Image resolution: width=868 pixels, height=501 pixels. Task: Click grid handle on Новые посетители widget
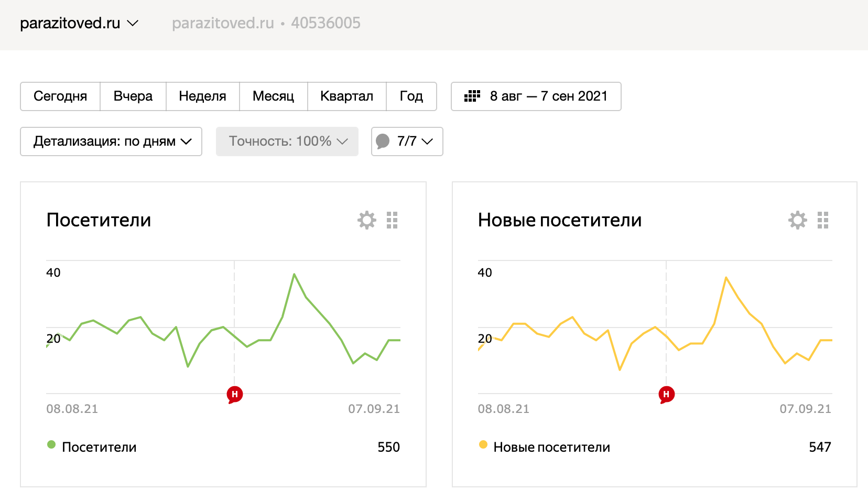[x=823, y=220]
